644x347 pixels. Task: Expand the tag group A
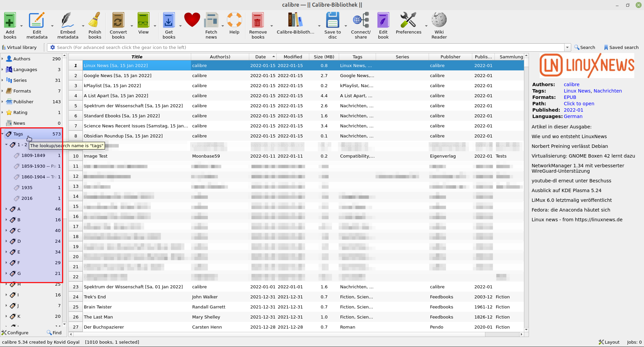pos(6,209)
